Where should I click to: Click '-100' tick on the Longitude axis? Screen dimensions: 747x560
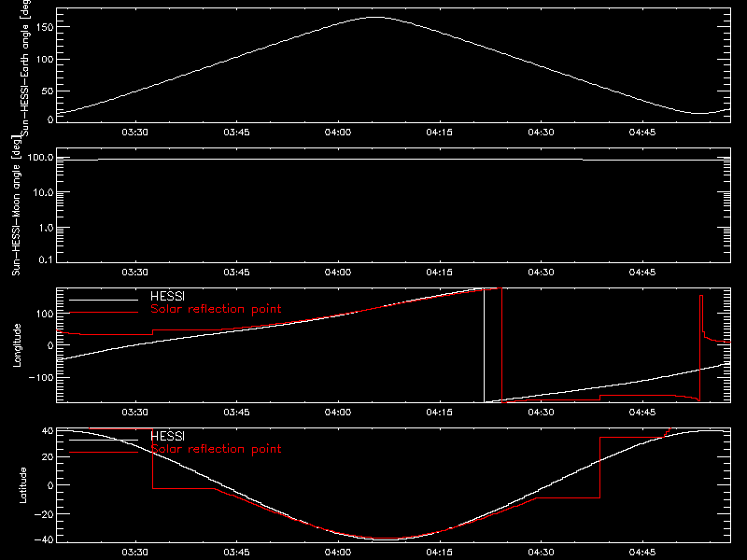(x=41, y=378)
